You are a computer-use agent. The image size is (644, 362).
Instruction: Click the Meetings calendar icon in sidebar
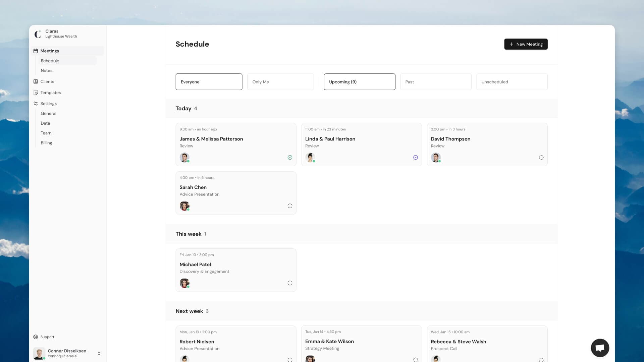[36, 51]
